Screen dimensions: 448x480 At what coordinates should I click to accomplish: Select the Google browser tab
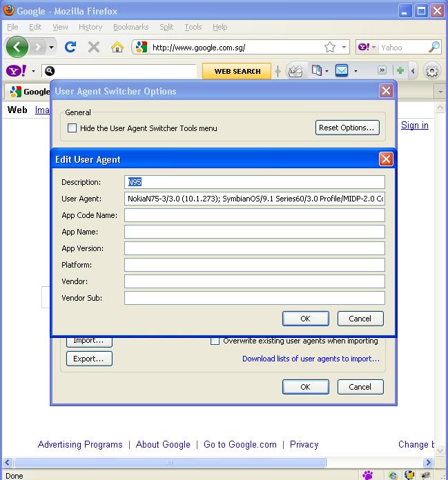28,91
